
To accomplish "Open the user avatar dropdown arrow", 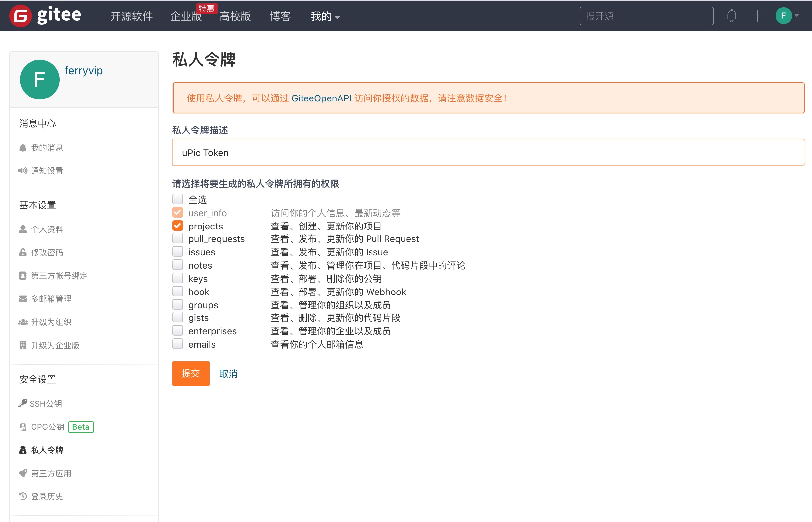I will click(x=796, y=16).
